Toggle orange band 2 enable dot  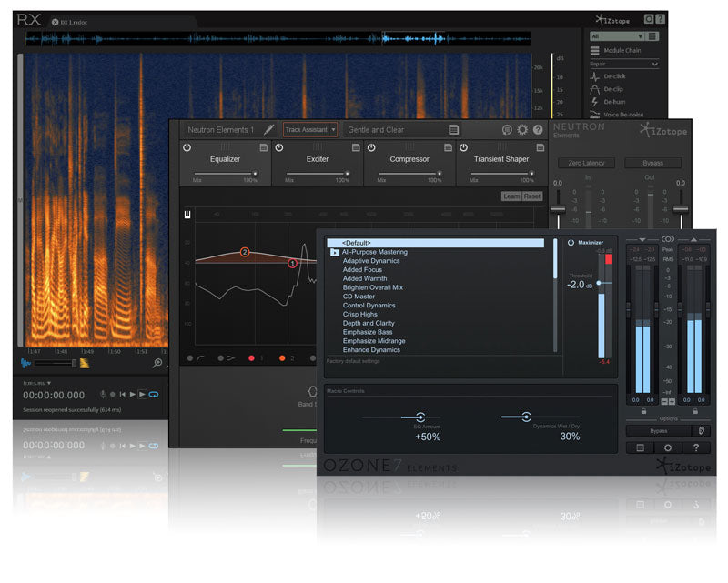282,357
